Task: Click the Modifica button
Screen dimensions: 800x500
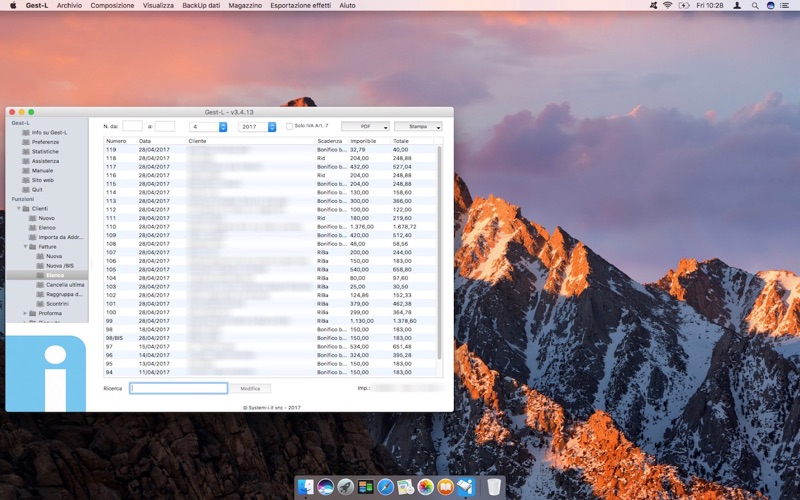Action: [x=250, y=389]
